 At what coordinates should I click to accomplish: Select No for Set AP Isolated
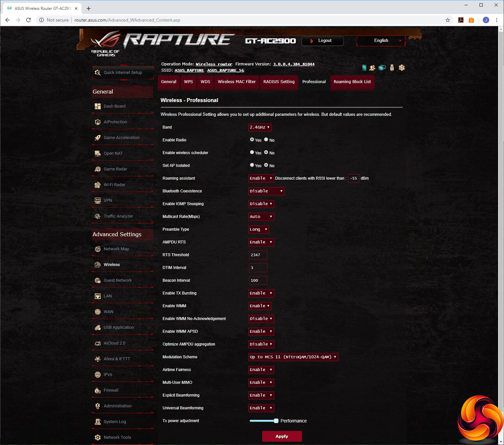tap(266, 165)
